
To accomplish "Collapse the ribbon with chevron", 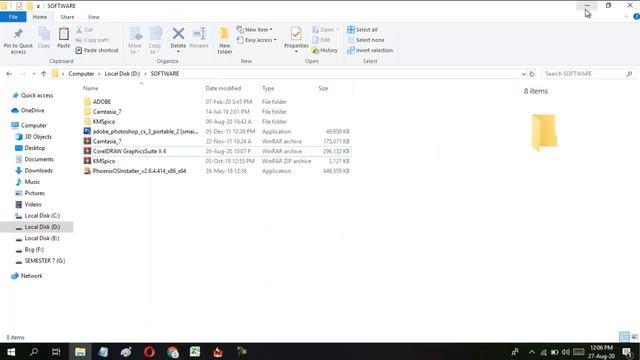I will click(626, 17).
